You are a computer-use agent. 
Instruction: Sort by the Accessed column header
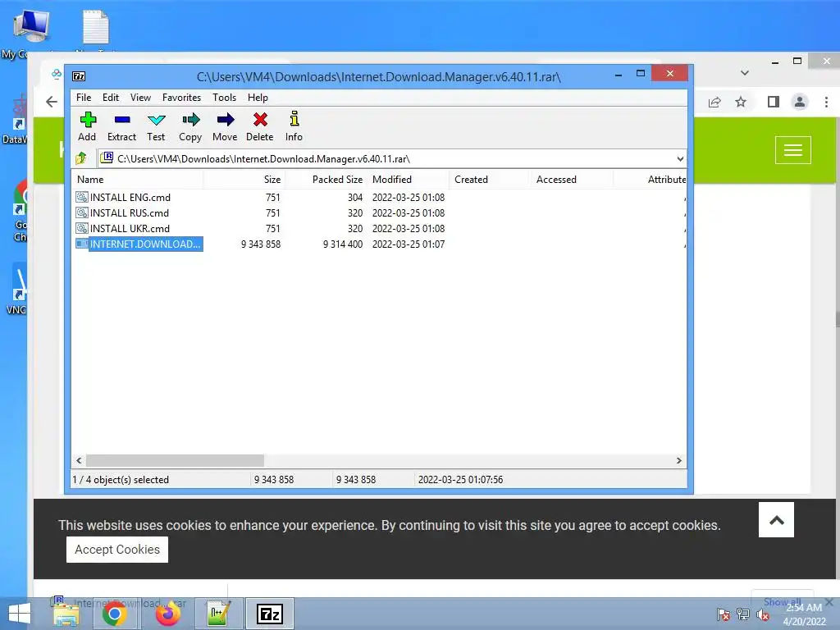(572, 180)
